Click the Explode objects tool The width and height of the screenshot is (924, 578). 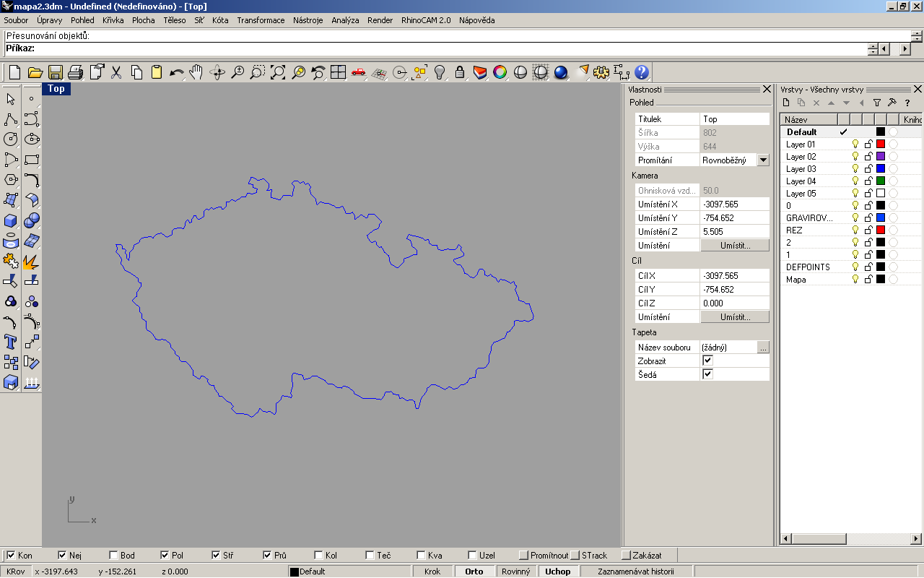click(x=31, y=261)
